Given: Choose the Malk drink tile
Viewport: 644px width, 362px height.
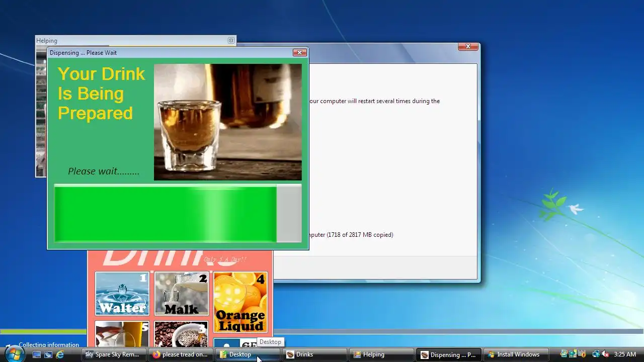Looking at the screenshot, I should coord(182,294).
